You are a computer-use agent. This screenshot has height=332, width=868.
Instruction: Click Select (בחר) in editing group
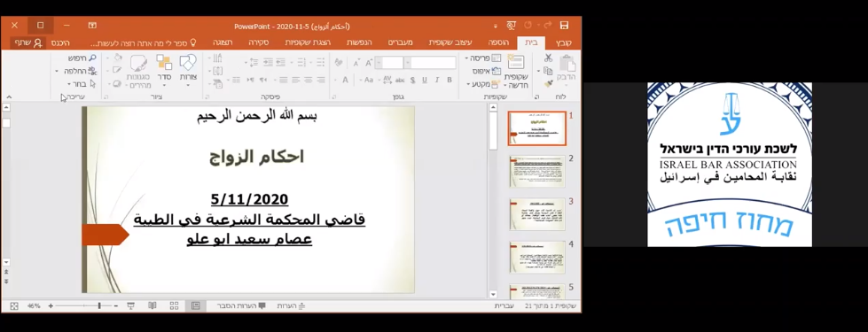coord(82,84)
